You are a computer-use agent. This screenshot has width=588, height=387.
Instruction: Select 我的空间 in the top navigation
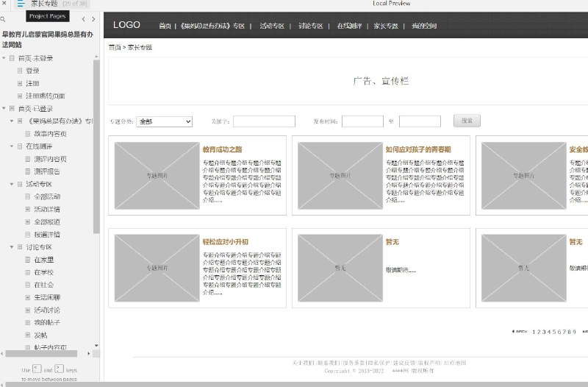pyautogui.click(x=424, y=26)
